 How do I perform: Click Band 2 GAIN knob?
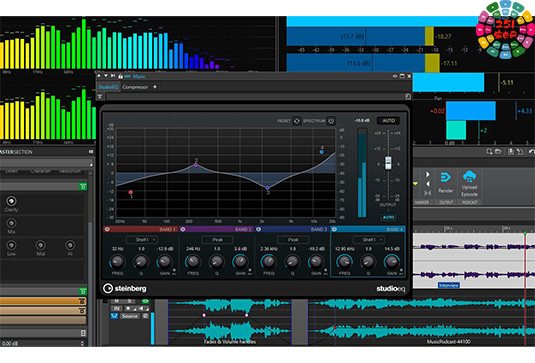pyautogui.click(x=240, y=262)
